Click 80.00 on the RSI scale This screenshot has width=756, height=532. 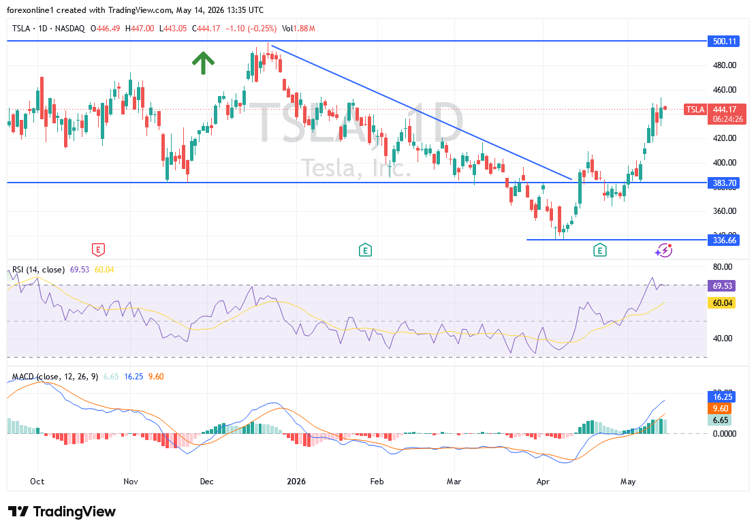723,267
